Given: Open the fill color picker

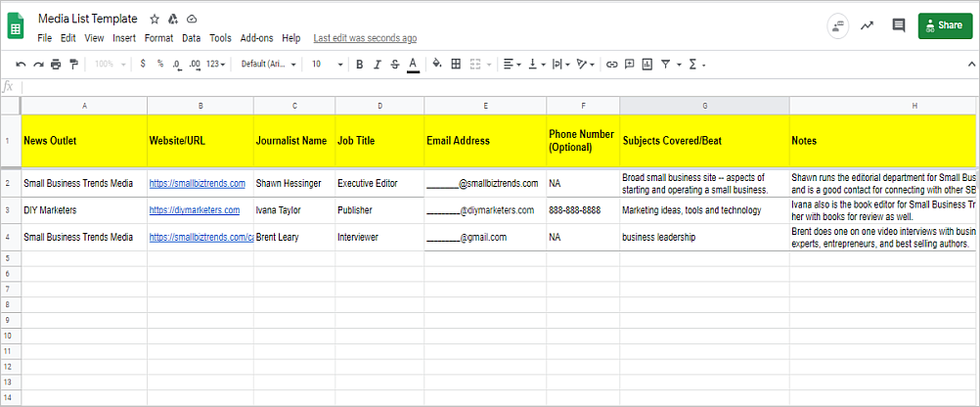Looking at the screenshot, I should click(437, 64).
